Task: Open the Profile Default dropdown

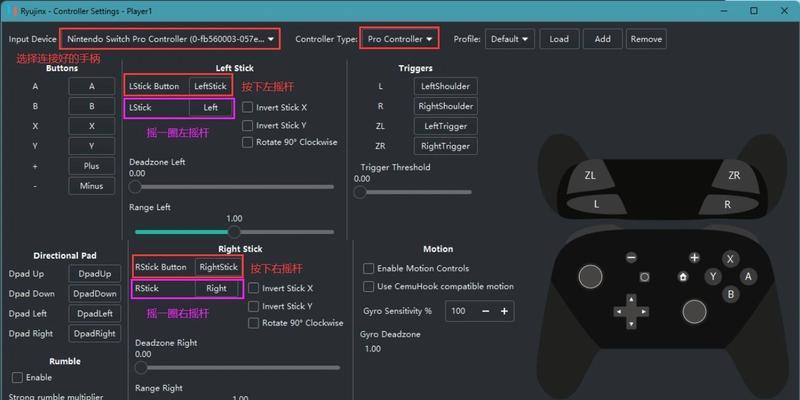Action: click(x=510, y=39)
